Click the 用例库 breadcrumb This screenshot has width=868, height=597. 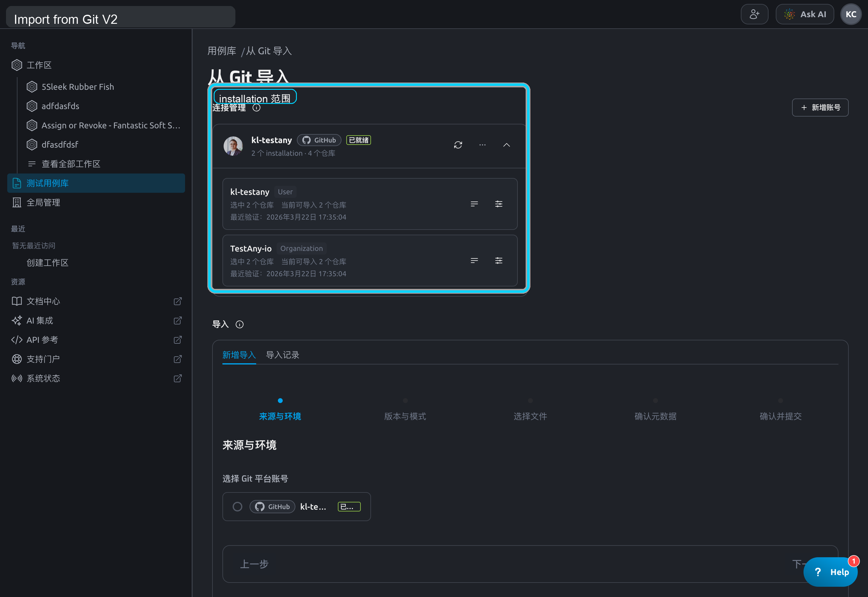222,51
